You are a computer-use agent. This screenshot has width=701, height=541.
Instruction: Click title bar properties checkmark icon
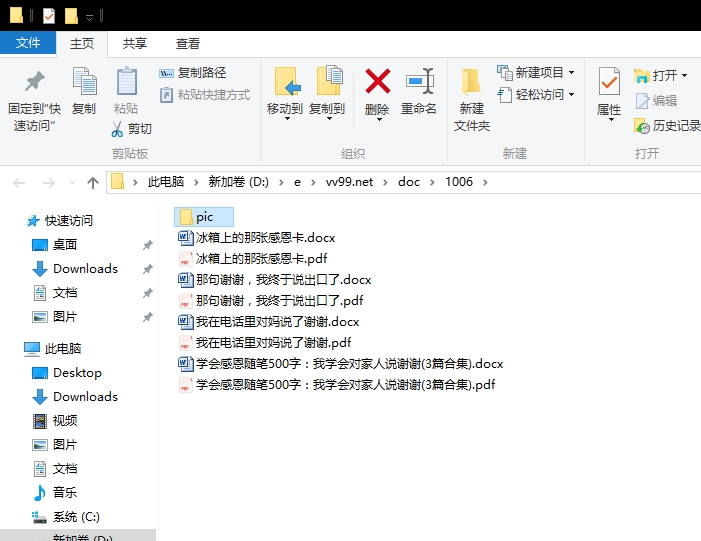49,16
